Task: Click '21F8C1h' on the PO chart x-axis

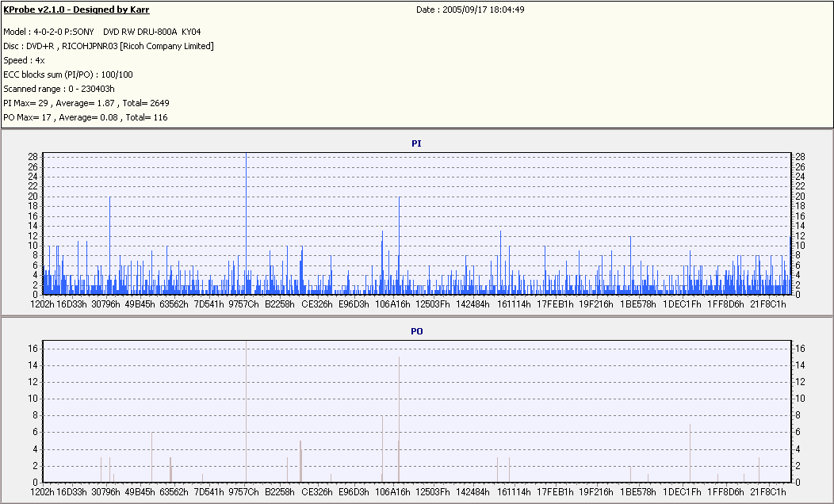Action: coord(768,492)
